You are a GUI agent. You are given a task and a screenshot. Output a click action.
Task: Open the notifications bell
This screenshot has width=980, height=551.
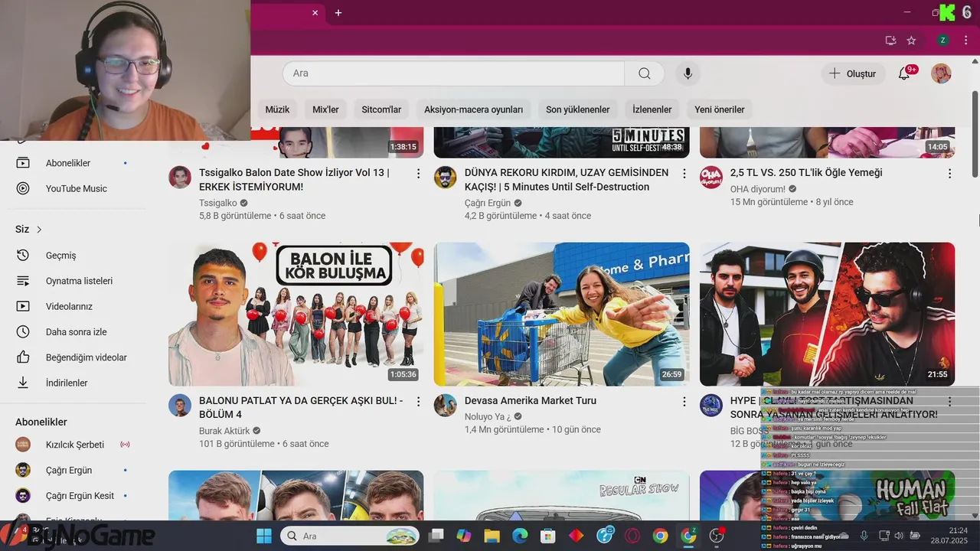click(904, 73)
